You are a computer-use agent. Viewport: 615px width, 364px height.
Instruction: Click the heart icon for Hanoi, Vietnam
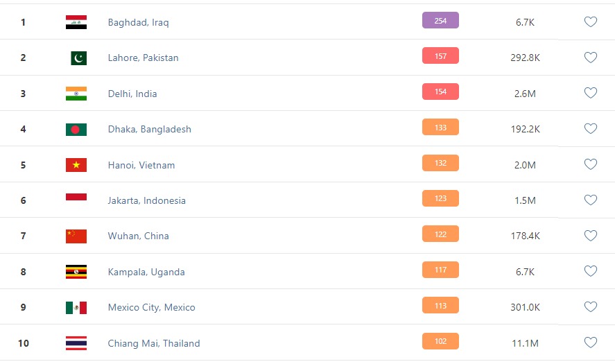tap(590, 164)
